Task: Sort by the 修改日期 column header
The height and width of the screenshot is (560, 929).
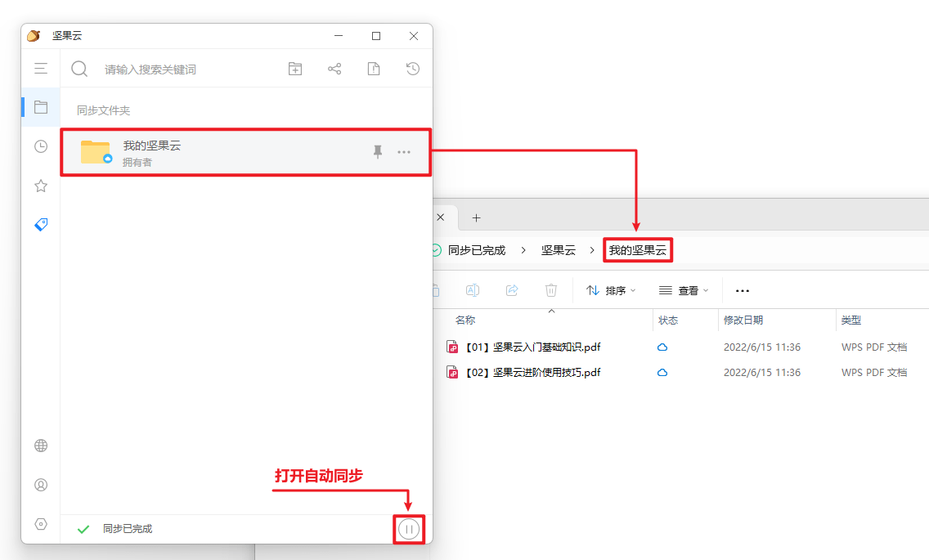Action: (x=743, y=320)
